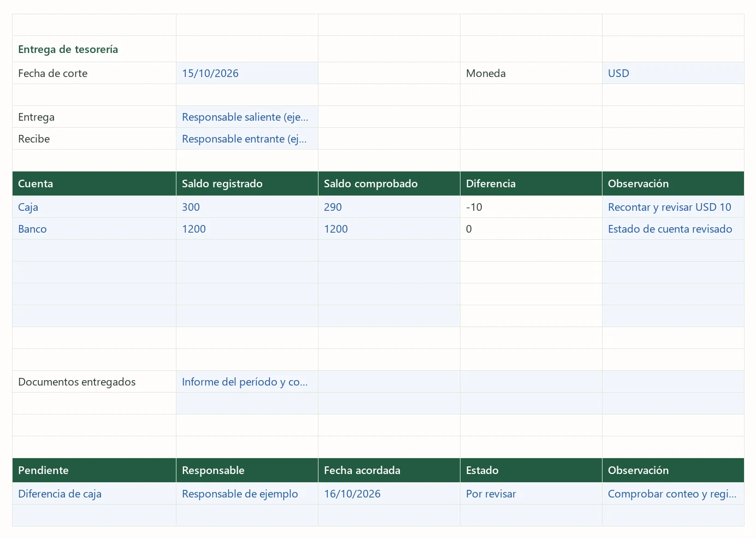756x539 pixels.
Task: Edit the cutoff date 15/10/2026
Action: click(247, 73)
